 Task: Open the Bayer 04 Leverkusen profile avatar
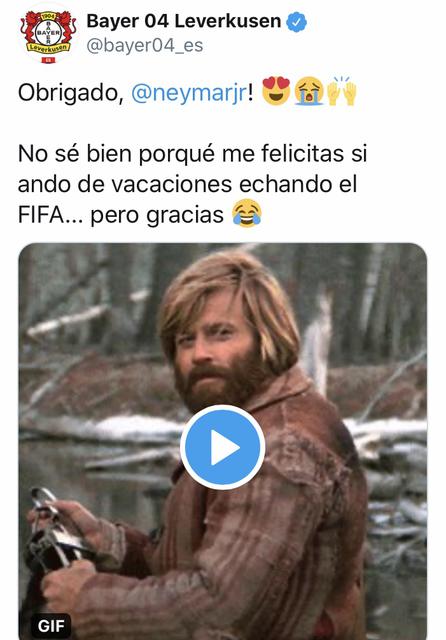48,36
